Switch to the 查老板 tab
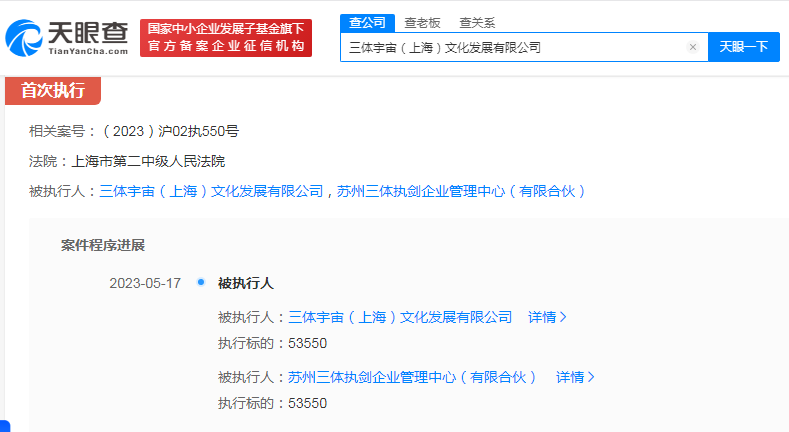The height and width of the screenshot is (432, 789). pyautogui.click(x=423, y=22)
